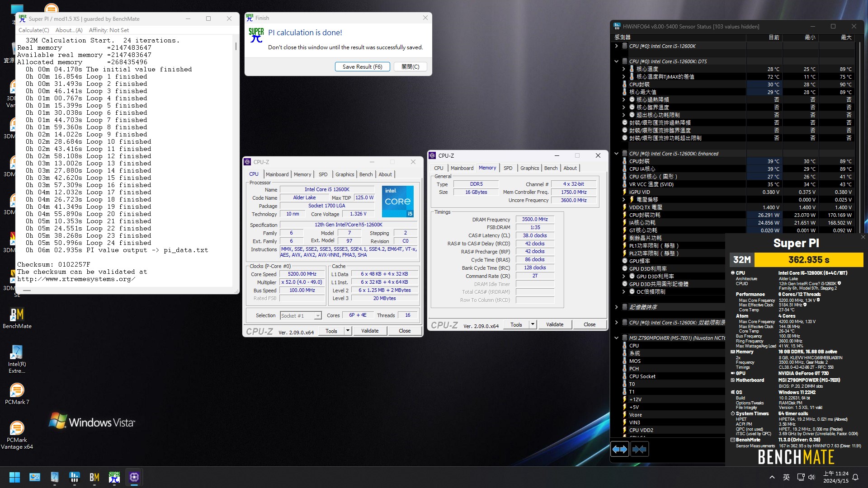Open Tools dropdown arrow in CPU-Z memory window
The image size is (868, 488).
coord(533,324)
